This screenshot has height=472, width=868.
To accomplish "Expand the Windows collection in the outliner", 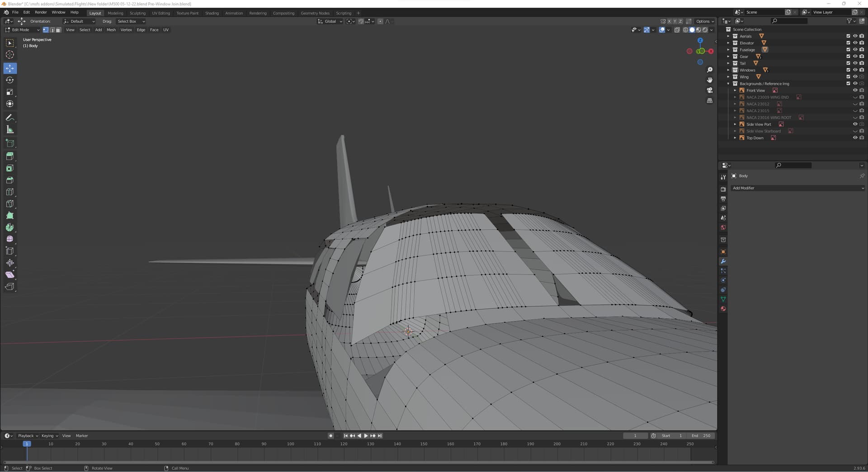I will tap(728, 70).
